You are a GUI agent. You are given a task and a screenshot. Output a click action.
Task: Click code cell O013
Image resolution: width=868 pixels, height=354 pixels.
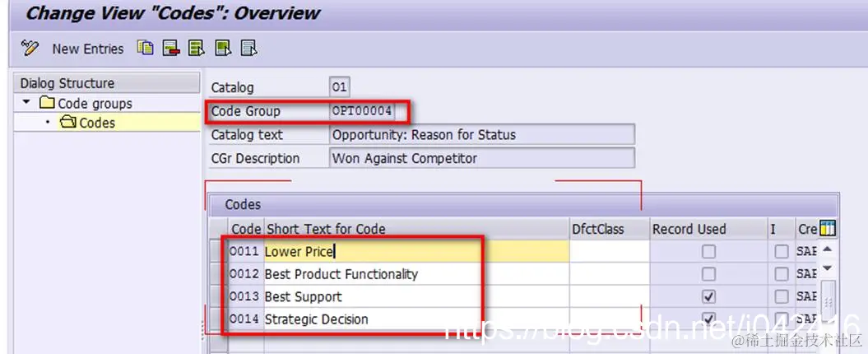pyautogui.click(x=246, y=297)
